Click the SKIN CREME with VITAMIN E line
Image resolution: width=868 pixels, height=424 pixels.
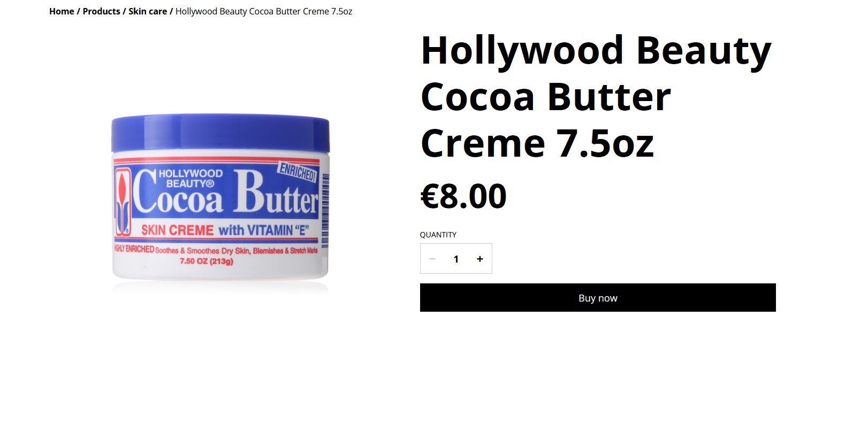225,230
